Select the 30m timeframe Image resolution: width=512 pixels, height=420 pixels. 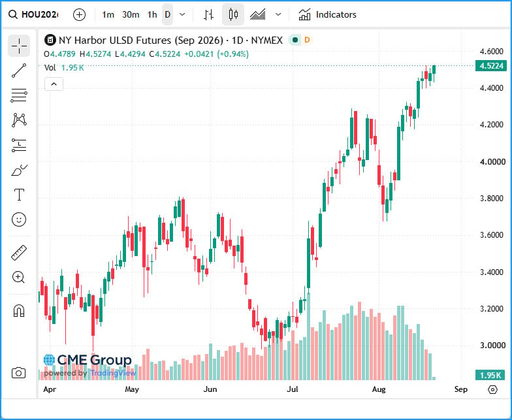pos(131,14)
